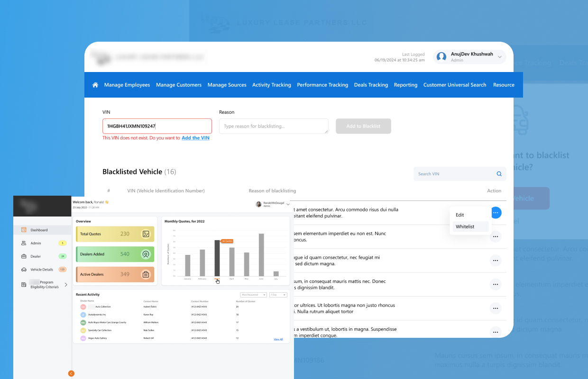Click the AnujDev Khushwah profile avatar
The height and width of the screenshot is (379, 588).
coord(441,57)
